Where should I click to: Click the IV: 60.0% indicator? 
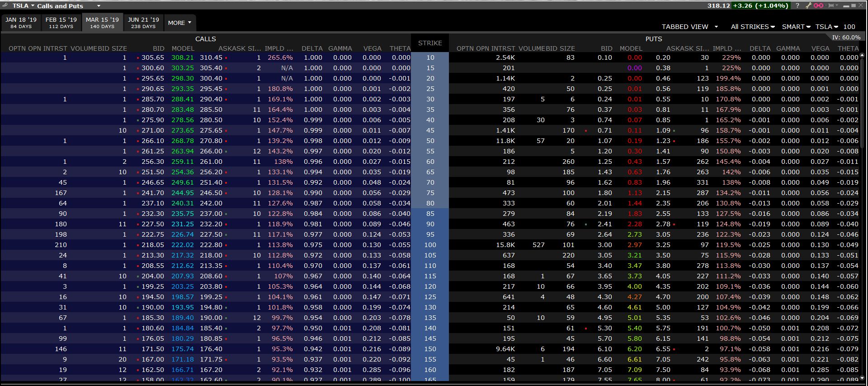[846, 38]
